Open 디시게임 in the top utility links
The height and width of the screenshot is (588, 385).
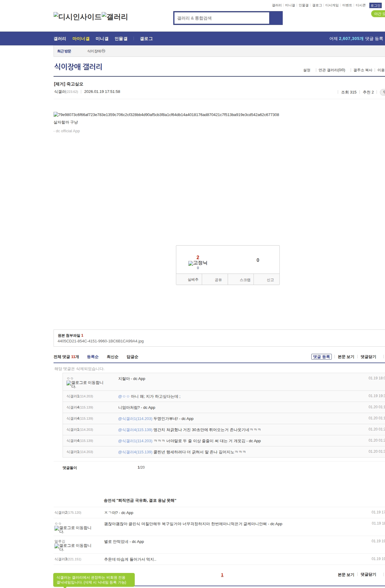pos(332,5)
